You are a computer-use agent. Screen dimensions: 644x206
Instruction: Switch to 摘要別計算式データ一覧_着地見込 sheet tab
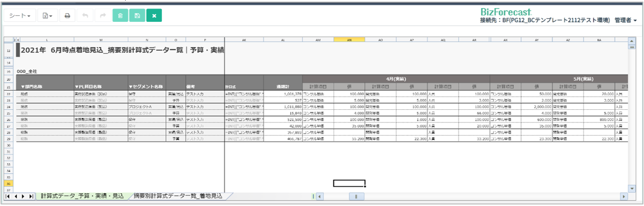pyautogui.click(x=177, y=196)
